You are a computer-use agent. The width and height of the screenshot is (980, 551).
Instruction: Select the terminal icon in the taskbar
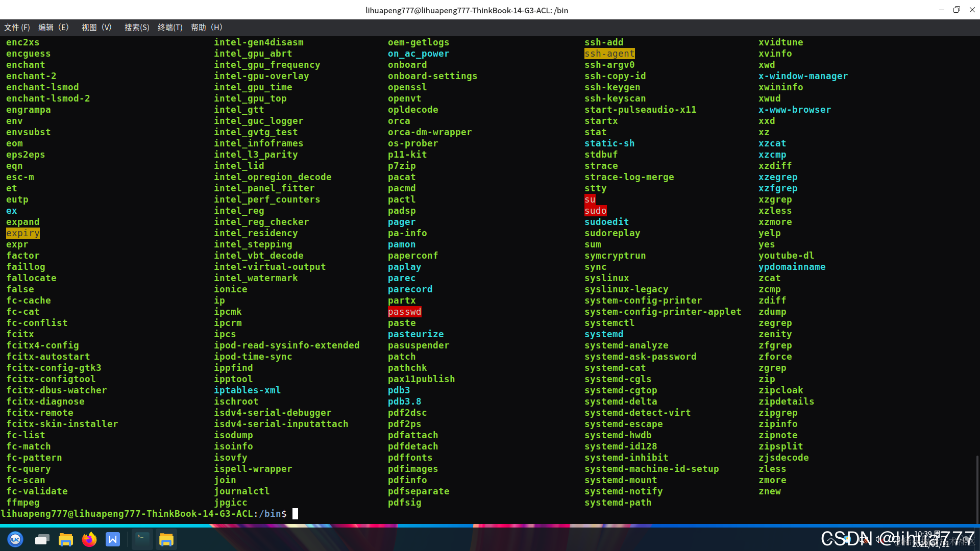142,539
